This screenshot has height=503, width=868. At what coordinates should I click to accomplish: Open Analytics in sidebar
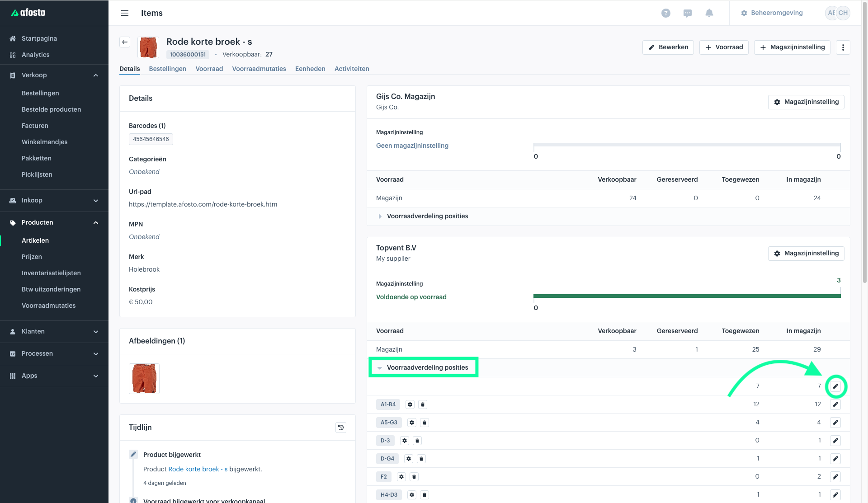[x=36, y=55]
